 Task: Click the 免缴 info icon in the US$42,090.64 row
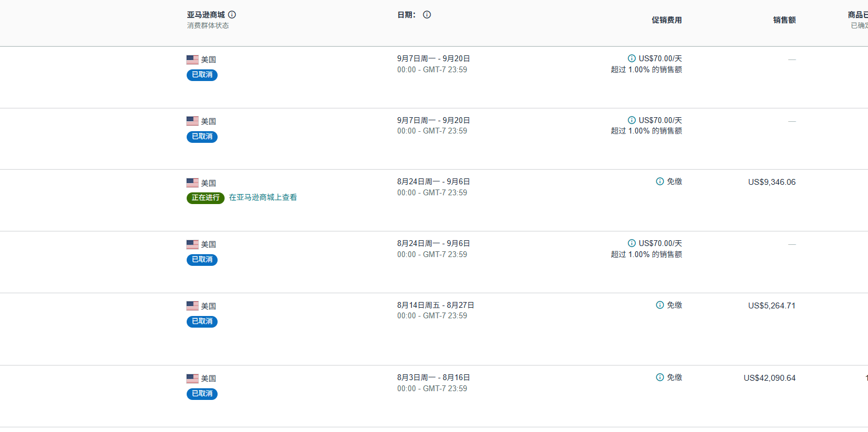tap(660, 377)
